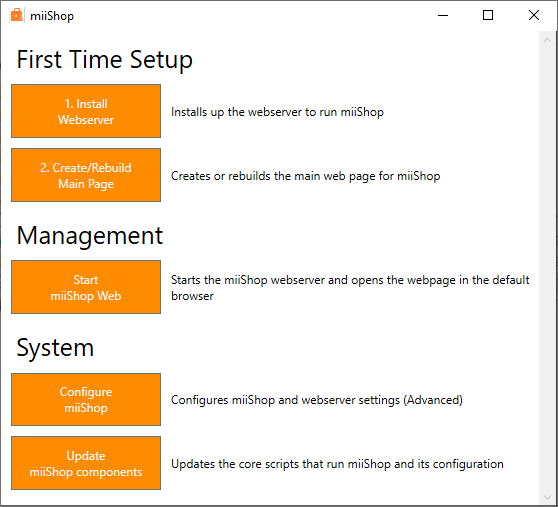558x507 pixels.
Task: Click the 'Installs up the webserver' description
Action: click(x=277, y=112)
